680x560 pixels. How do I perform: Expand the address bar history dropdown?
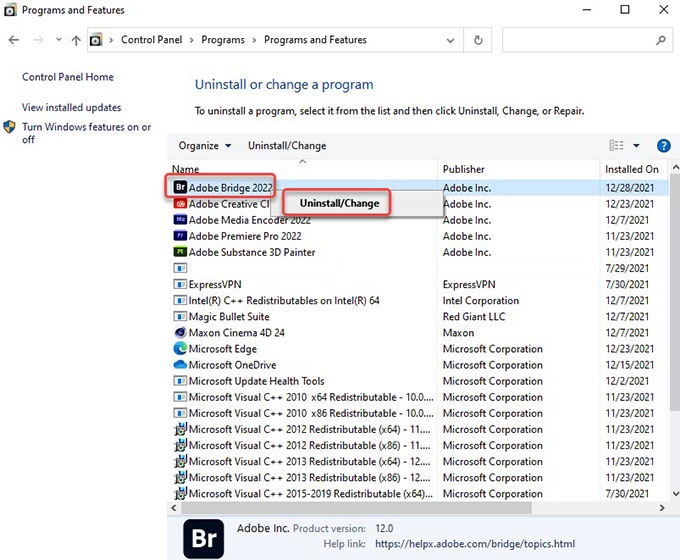pyautogui.click(x=450, y=40)
